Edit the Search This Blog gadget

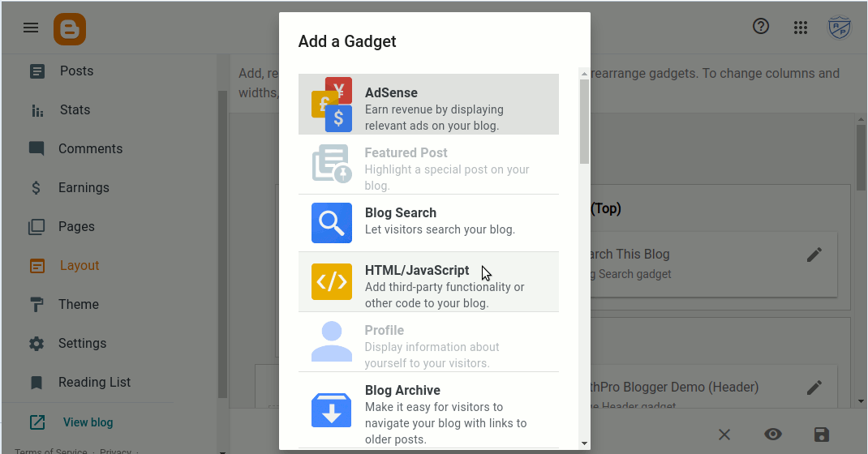[x=814, y=255]
